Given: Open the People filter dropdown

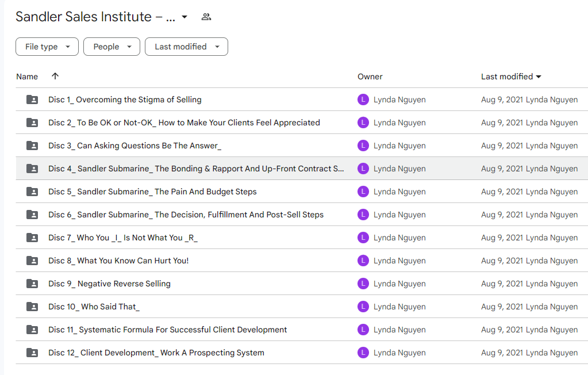Looking at the screenshot, I should coord(112,47).
